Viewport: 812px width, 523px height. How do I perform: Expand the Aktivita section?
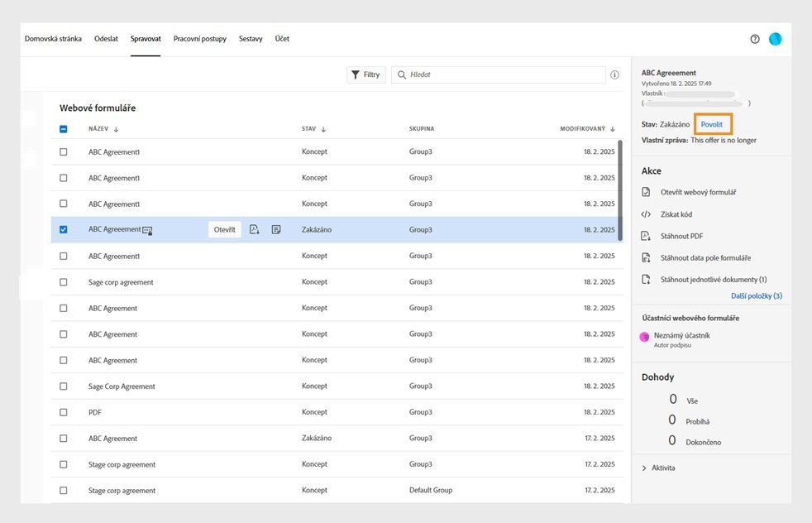click(x=645, y=468)
